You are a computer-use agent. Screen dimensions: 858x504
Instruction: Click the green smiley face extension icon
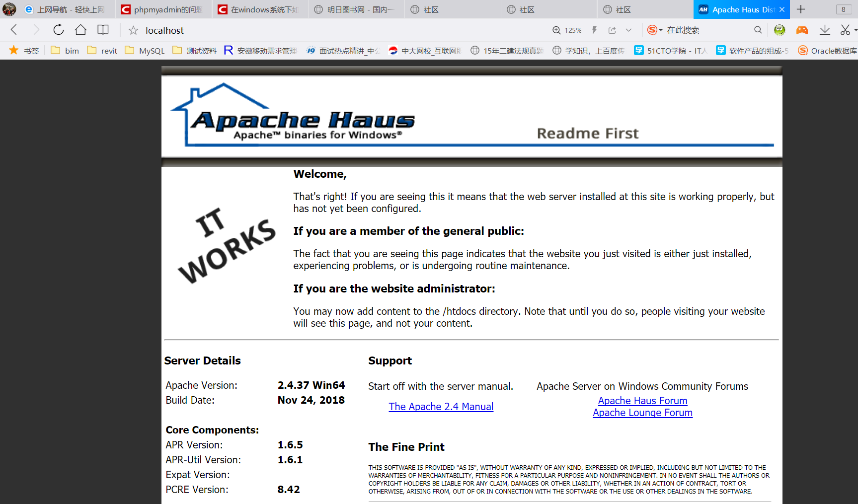point(780,30)
